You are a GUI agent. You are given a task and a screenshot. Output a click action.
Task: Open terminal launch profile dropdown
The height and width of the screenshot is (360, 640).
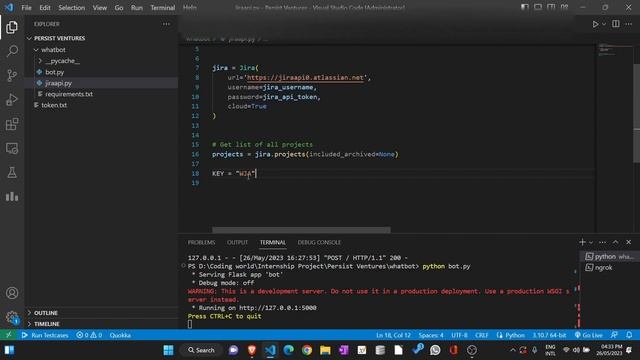(x=591, y=242)
